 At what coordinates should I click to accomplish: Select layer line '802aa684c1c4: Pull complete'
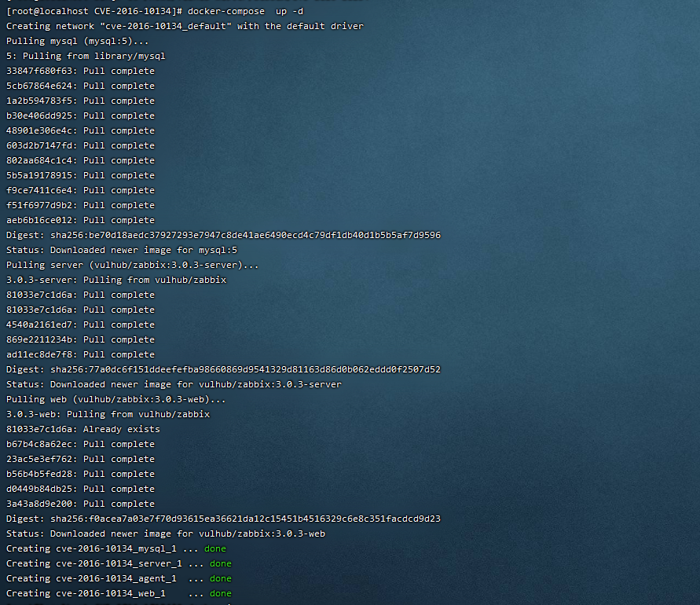point(80,160)
